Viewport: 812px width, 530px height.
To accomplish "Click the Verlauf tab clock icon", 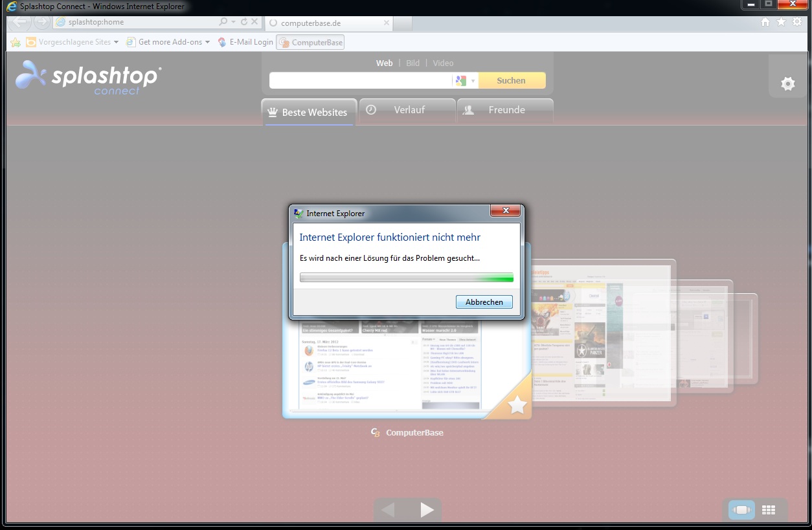I will (x=371, y=110).
